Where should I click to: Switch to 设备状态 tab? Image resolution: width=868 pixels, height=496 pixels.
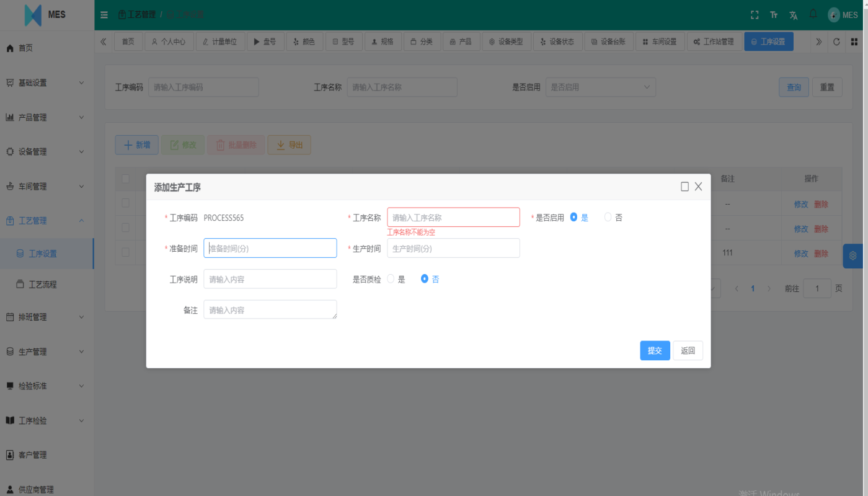[x=557, y=42]
